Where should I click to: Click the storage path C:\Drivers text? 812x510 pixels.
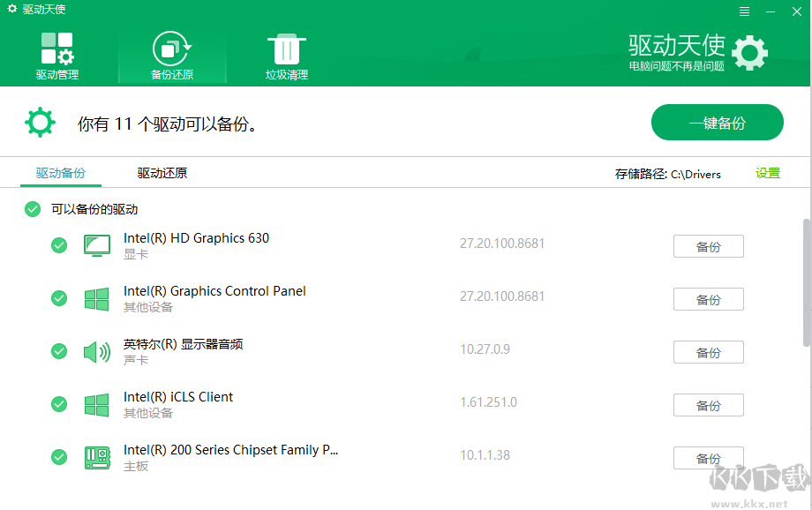[695, 174]
